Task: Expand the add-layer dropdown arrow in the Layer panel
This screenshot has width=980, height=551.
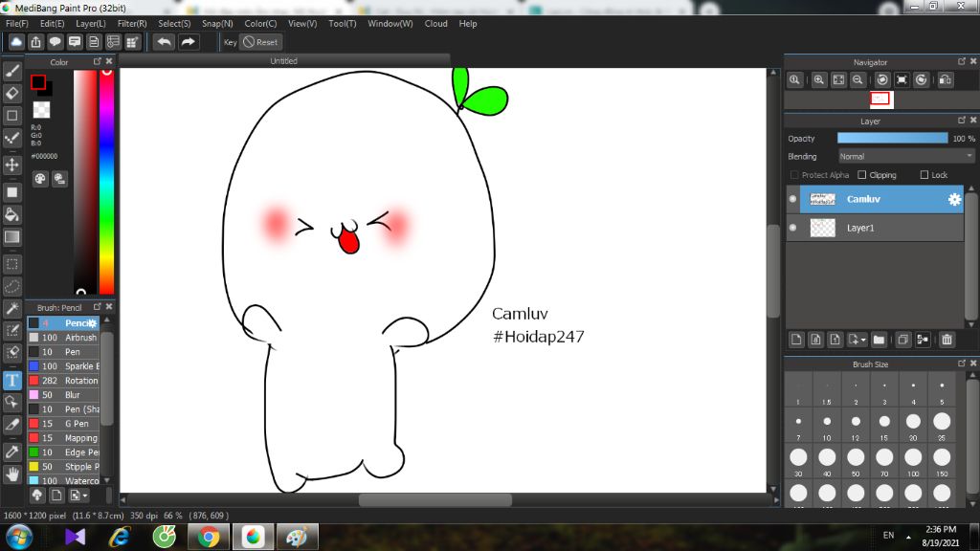Action: pos(863,340)
